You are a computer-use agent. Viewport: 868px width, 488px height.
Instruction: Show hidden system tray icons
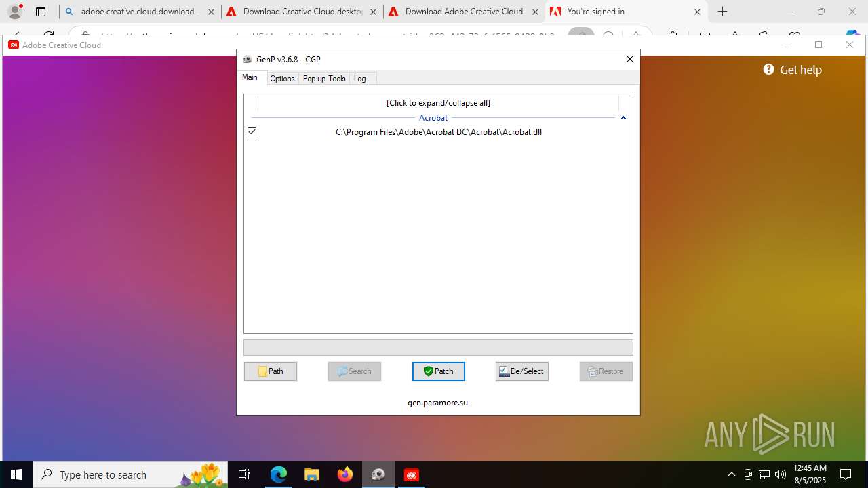pos(731,474)
